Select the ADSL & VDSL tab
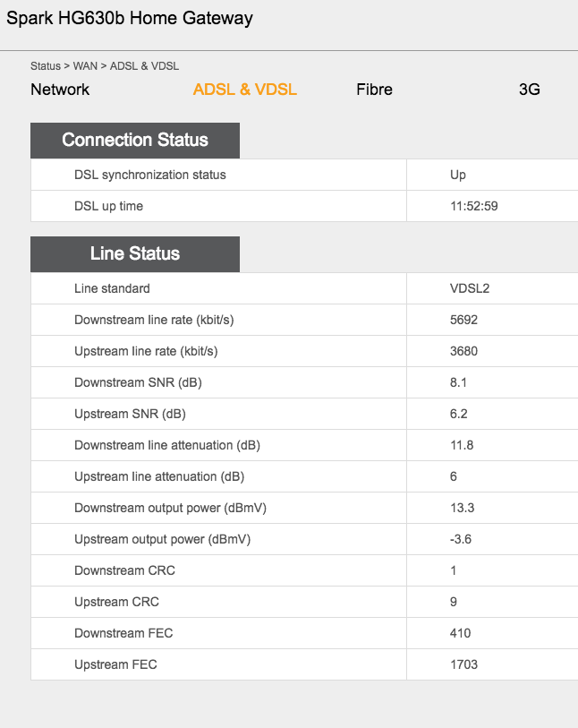 [245, 90]
